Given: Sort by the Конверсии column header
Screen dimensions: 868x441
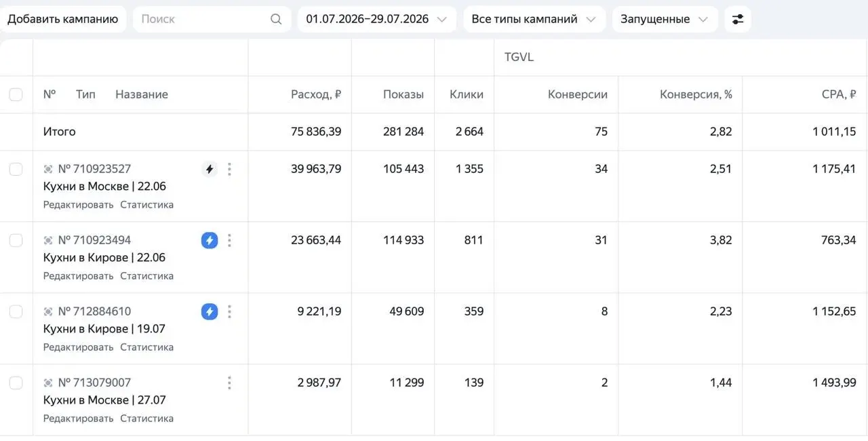Looking at the screenshot, I should click(578, 94).
